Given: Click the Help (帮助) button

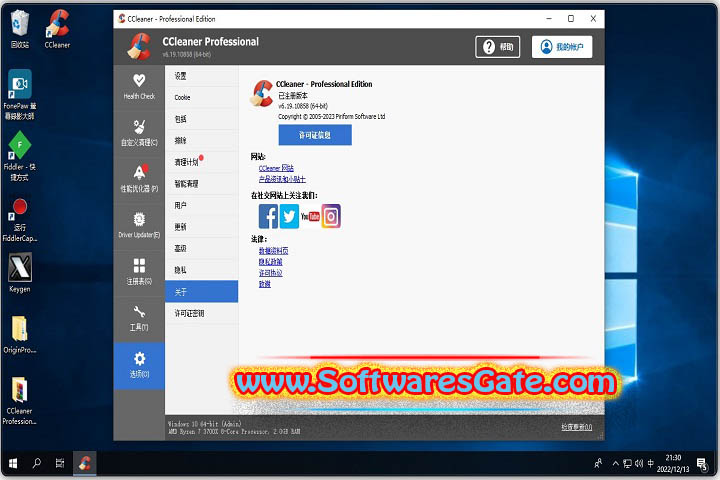Looking at the screenshot, I should tap(498, 47).
